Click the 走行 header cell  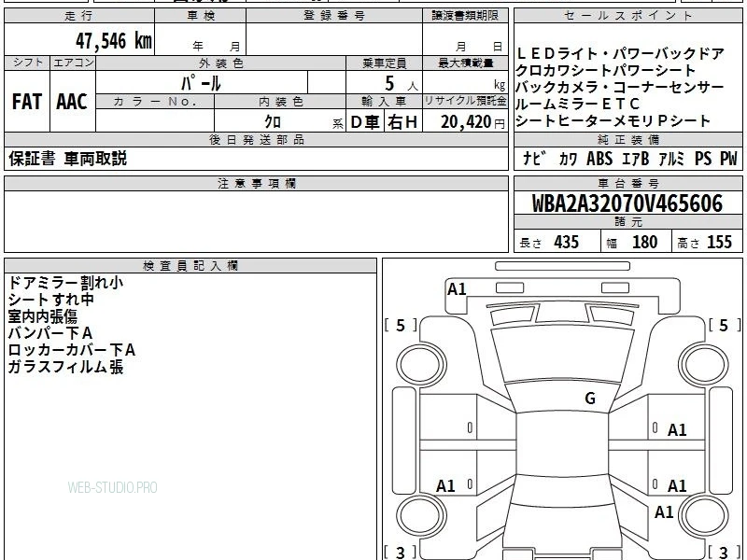[79, 16]
